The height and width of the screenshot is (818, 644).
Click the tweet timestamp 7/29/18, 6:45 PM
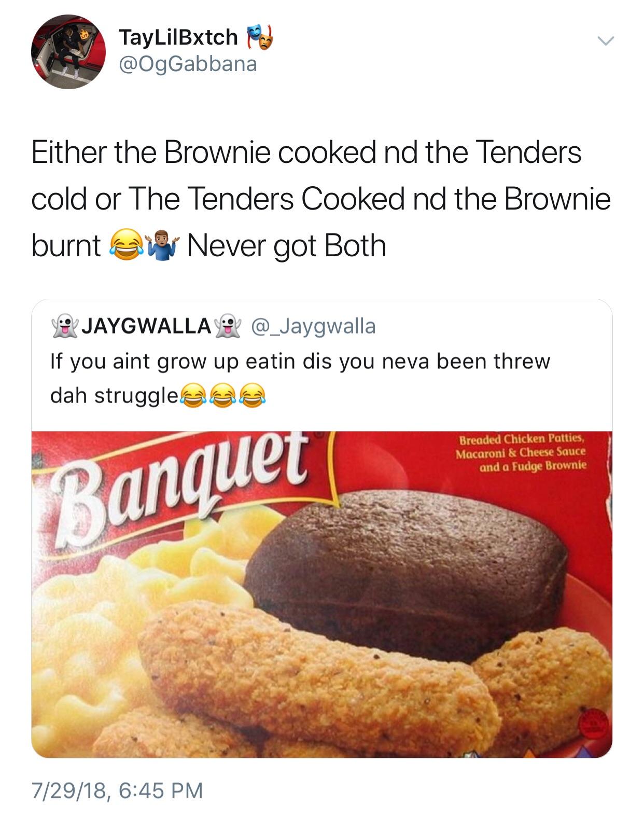(x=117, y=791)
